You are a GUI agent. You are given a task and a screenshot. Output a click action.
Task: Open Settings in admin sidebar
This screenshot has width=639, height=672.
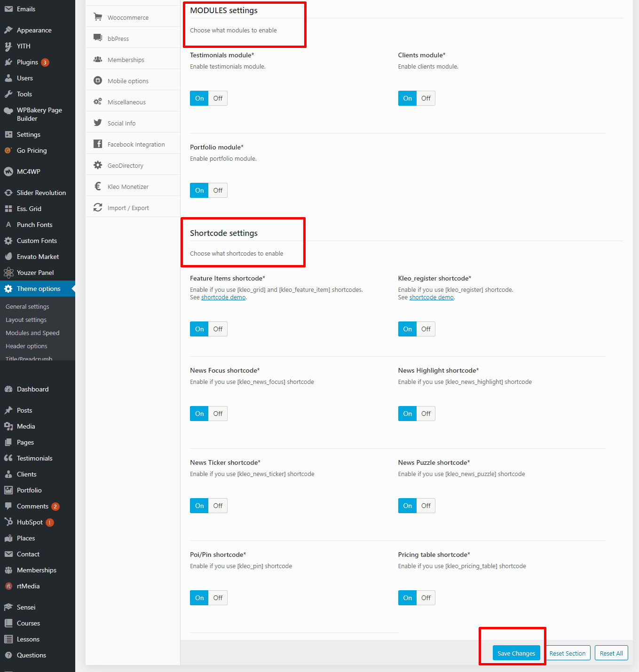pyautogui.click(x=38, y=134)
